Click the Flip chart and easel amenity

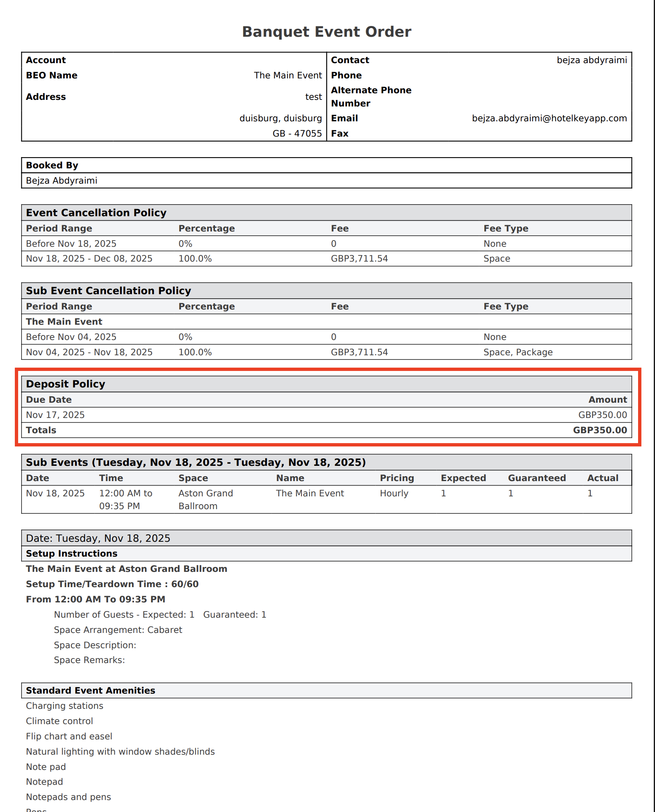pos(69,736)
